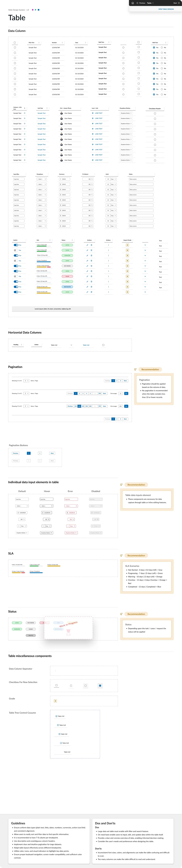The width and height of the screenshot is (182, 868).
Task: Check the first checkbox under Checkbox Header column
Action: (x=155, y=114)
